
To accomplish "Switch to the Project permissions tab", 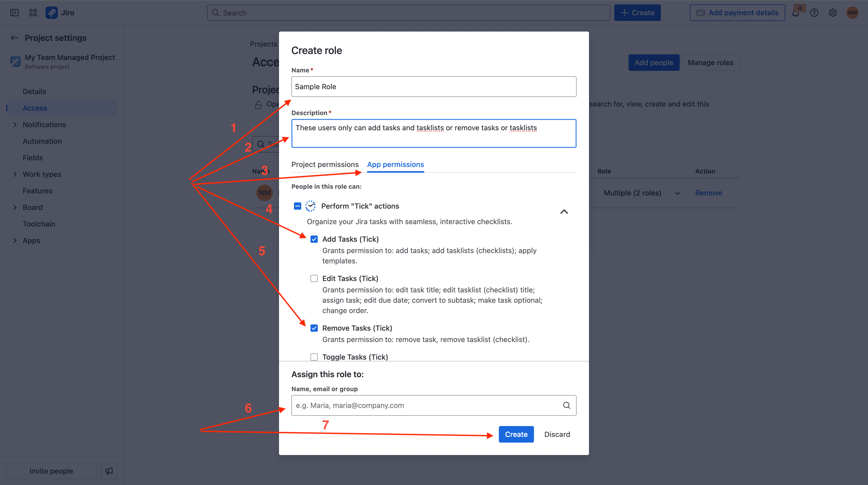I will click(x=325, y=165).
